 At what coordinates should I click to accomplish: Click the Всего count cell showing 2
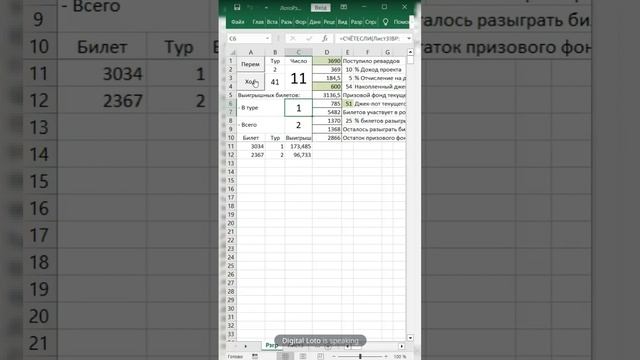(x=298, y=125)
